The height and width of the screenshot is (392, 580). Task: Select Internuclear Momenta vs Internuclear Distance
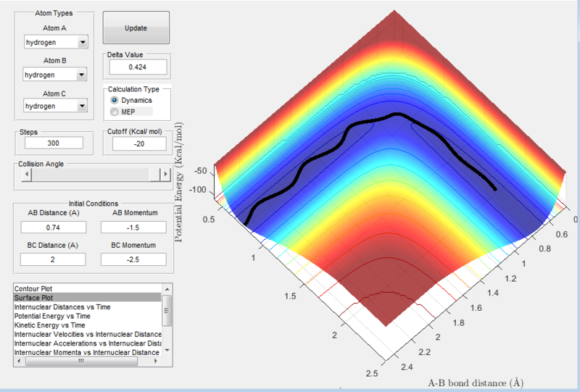click(88, 352)
